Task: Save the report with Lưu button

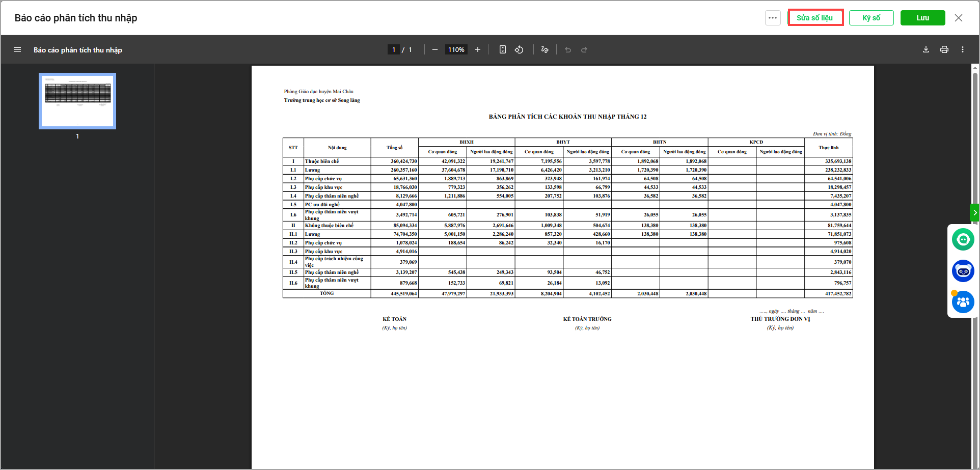Action: click(x=922, y=18)
